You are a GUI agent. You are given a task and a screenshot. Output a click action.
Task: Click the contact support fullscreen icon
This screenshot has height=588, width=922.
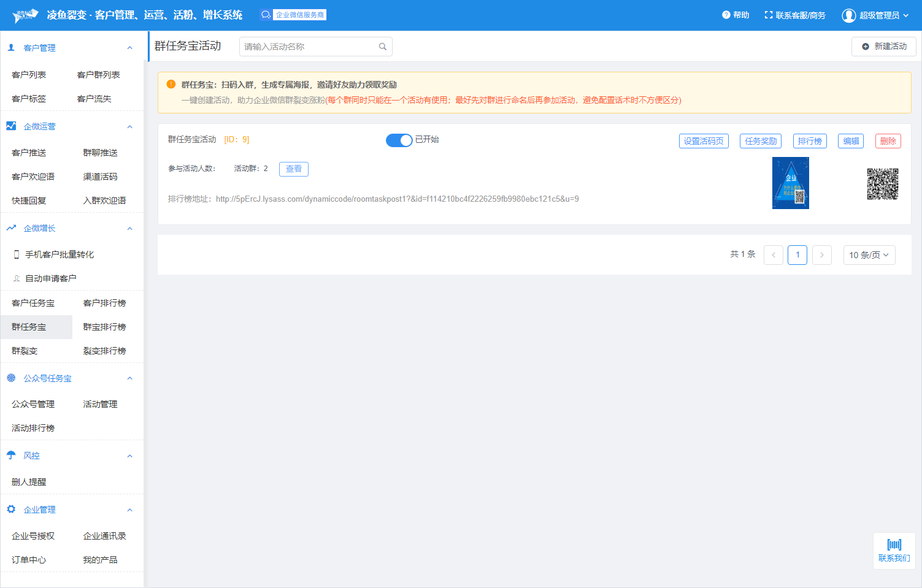click(768, 15)
